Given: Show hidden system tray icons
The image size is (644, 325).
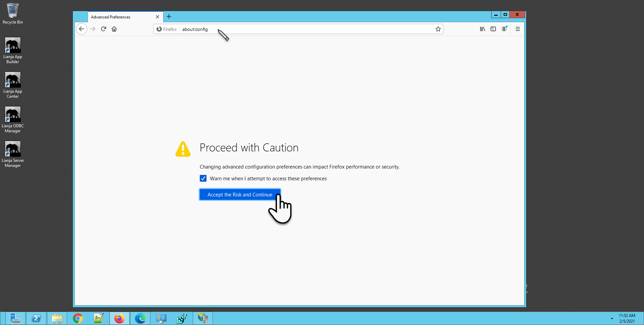Looking at the screenshot, I should 612,318.
